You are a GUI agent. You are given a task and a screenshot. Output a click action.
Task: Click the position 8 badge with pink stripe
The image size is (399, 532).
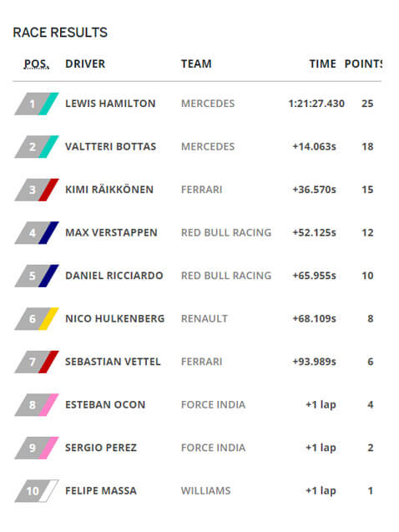(x=37, y=405)
